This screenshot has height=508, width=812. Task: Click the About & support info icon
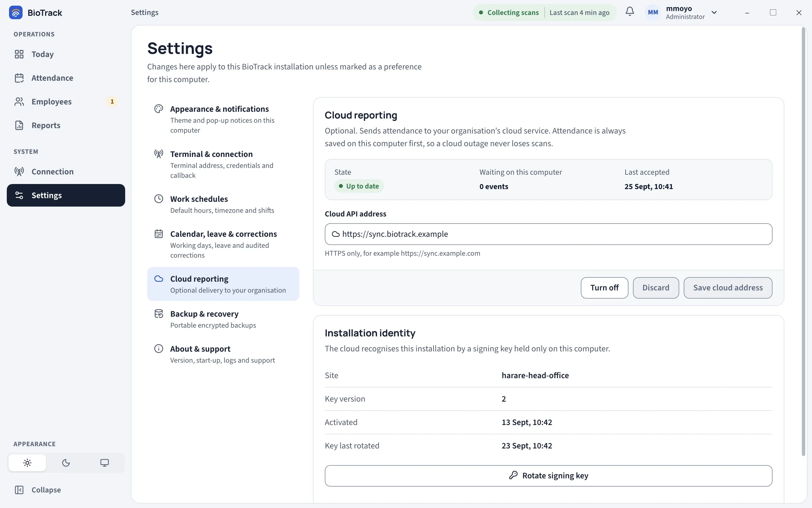[x=159, y=349]
